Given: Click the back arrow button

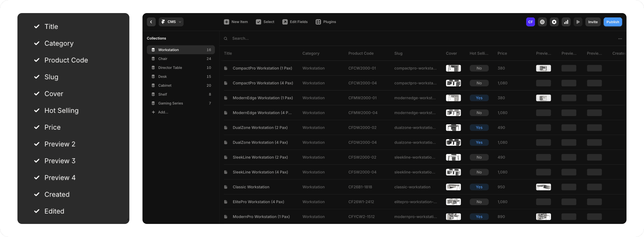Looking at the screenshot, I should point(151,22).
